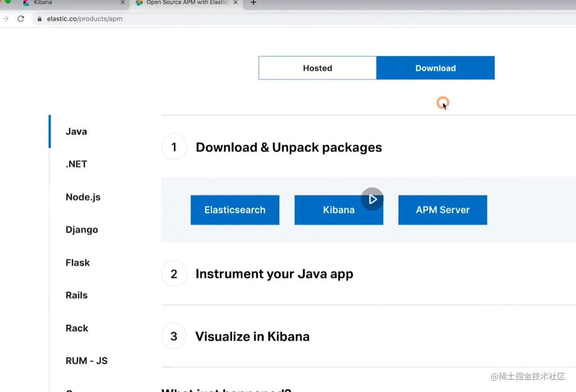Close the Kibana browser tab
Viewport: 576px width, 392px height.
[x=123, y=3]
